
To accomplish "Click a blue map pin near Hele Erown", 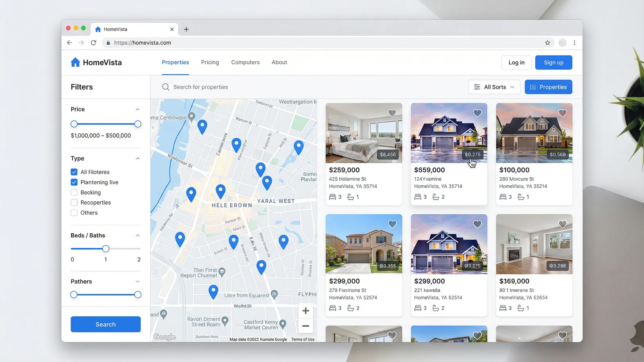I will pyautogui.click(x=221, y=192).
